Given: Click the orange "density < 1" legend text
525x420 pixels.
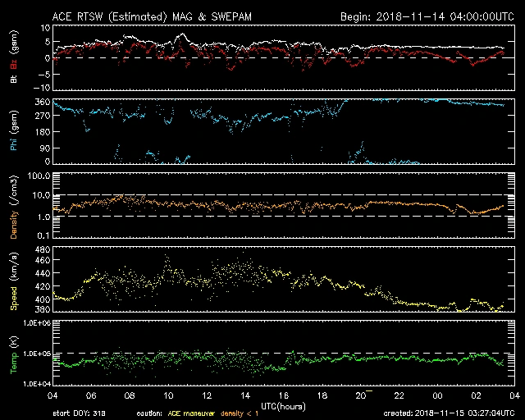Looking at the screenshot, I should (240, 413).
